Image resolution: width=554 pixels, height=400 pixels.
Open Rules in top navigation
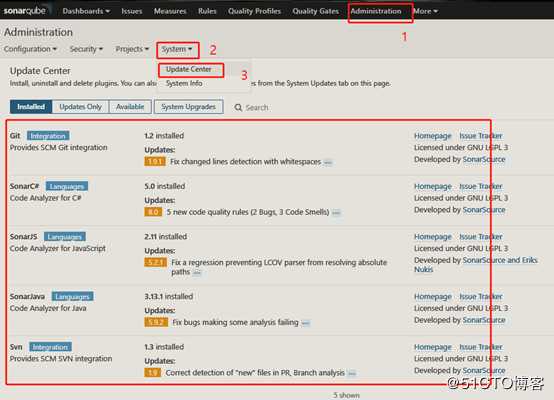(x=207, y=11)
